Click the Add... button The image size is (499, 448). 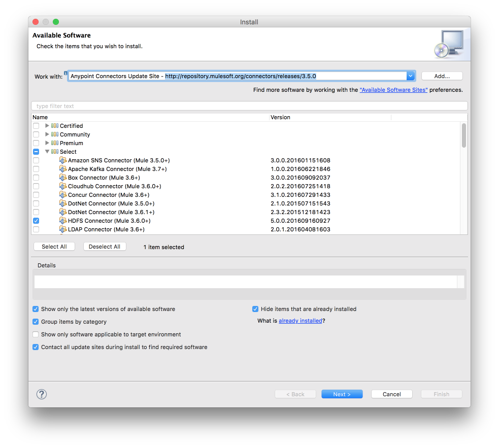pyautogui.click(x=442, y=76)
